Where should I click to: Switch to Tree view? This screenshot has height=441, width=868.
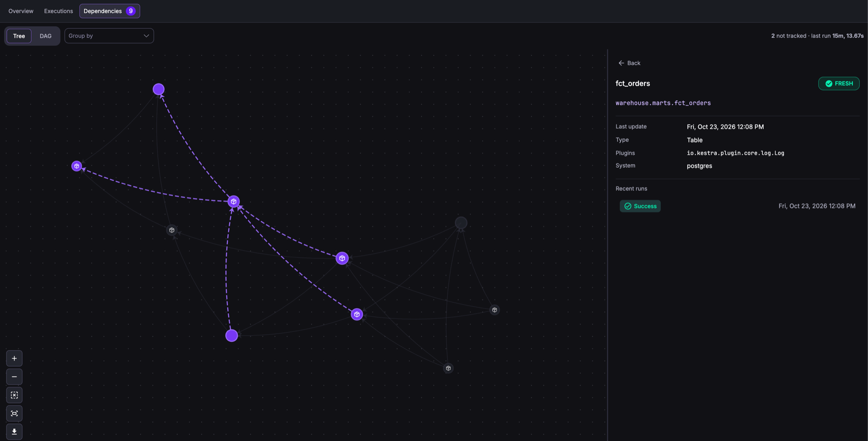19,36
